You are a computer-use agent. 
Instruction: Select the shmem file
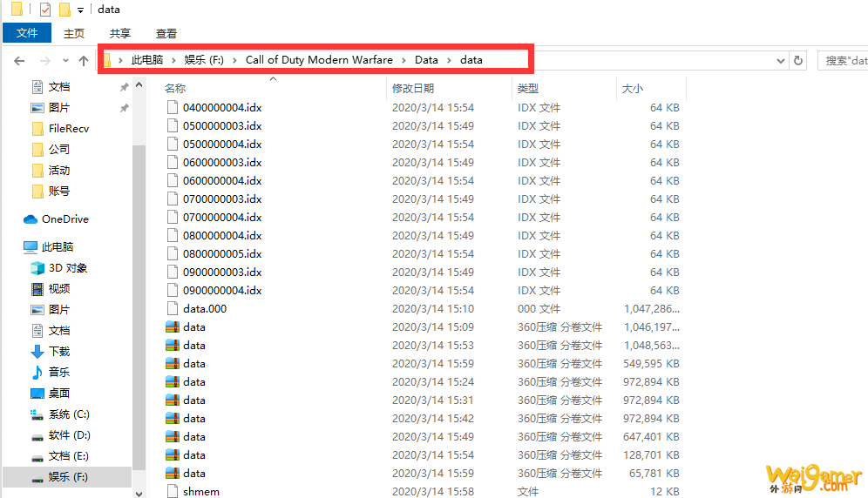201,491
